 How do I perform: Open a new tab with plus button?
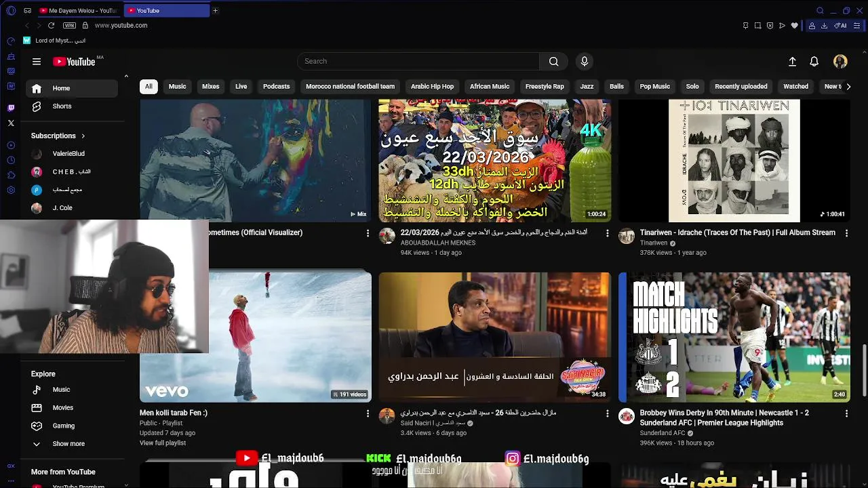coord(215,11)
